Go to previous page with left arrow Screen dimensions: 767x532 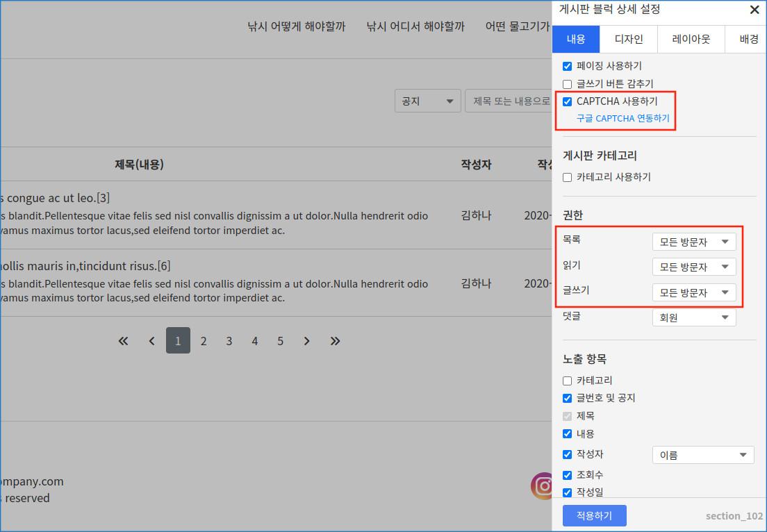point(152,341)
